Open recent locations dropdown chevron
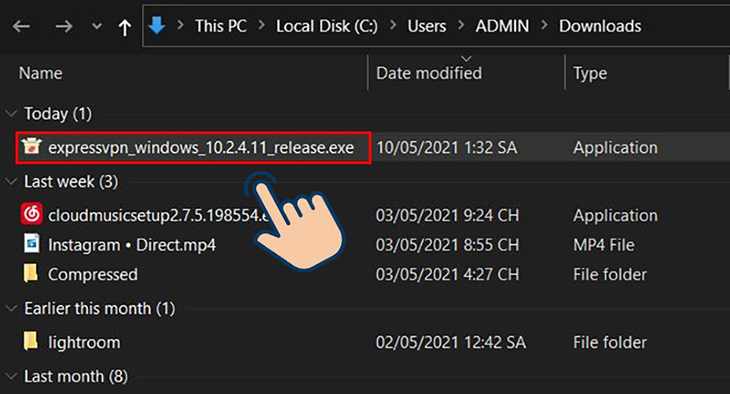 click(96, 27)
